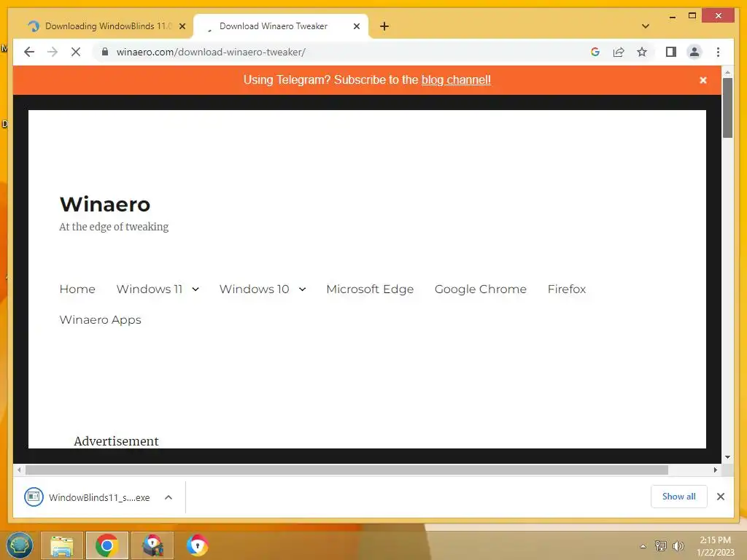Screen dimensions: 747x560
Task: Click the scroll left arrow
Action: 18,470
